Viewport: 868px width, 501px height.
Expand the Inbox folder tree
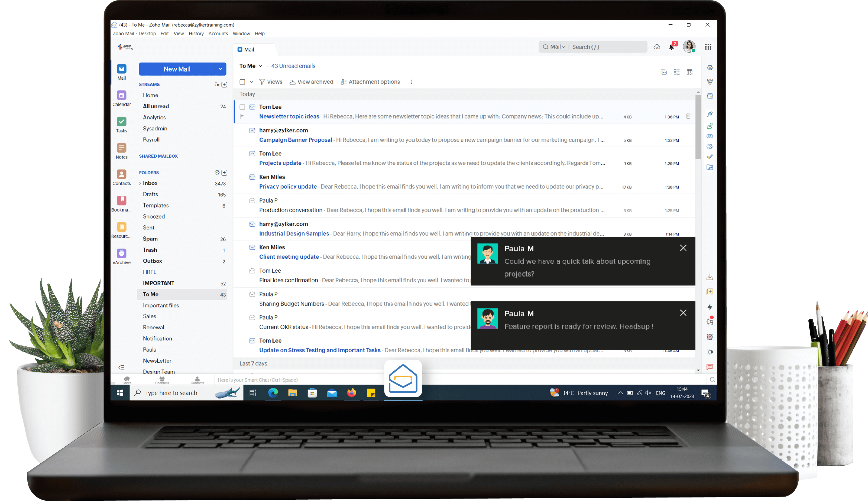click(140, 183)
